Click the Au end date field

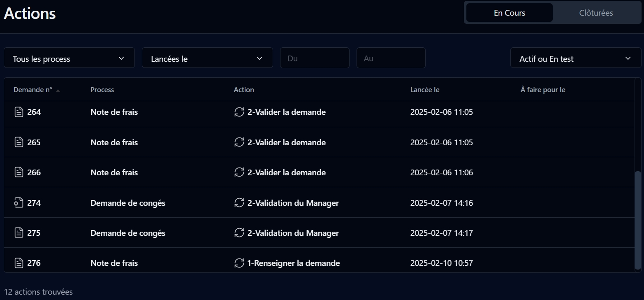pos(391,58)
